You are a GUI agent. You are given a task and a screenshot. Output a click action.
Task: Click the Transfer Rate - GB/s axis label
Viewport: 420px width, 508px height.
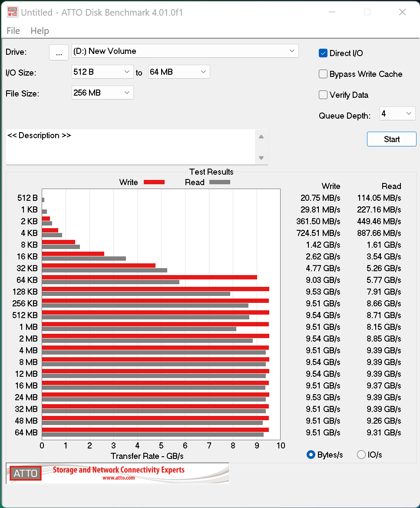coord(147,456)
